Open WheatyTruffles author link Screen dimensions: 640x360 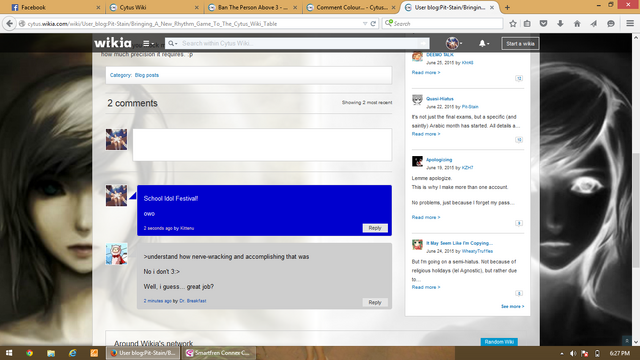[x=477, y=251]
